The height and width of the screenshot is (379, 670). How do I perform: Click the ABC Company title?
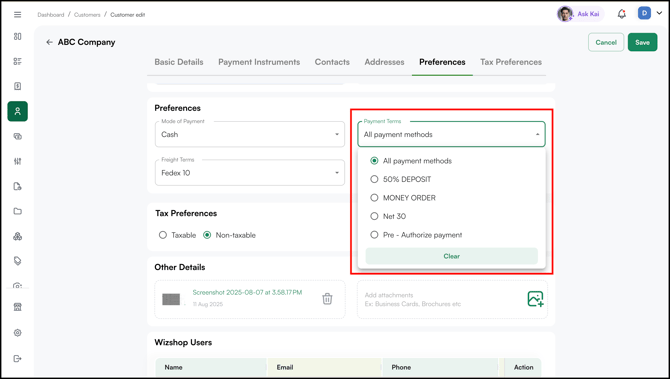pos(86,42)
